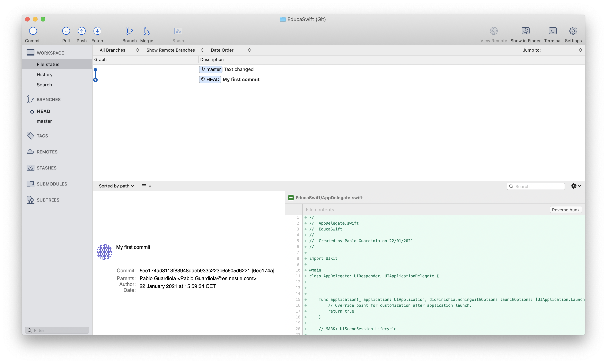Viewport: 607px width, 364px height.
Task: Click the 'import UIKit' diff line
Action: tap(323, 258)
